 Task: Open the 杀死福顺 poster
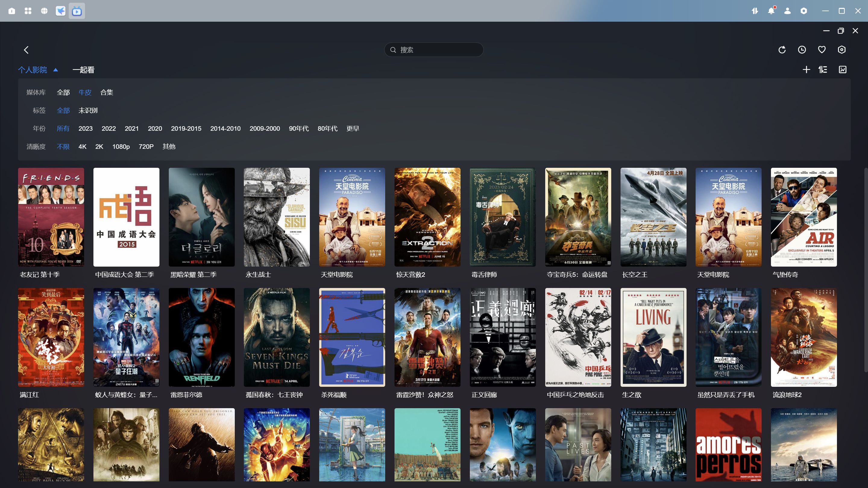pyautogui.click(x=352, y=337)
